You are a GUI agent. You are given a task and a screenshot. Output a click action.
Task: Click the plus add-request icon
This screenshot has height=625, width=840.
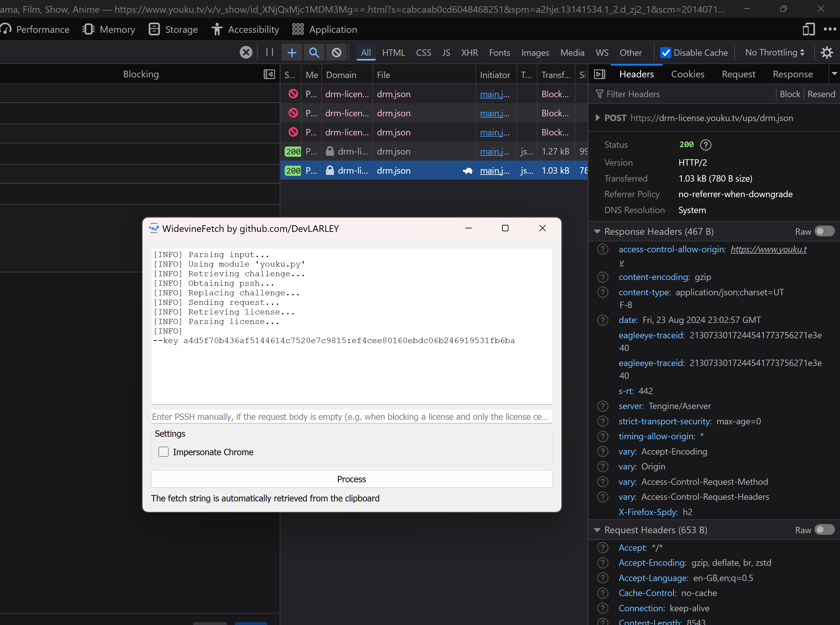pyautogui.click(x=291, y=52)
